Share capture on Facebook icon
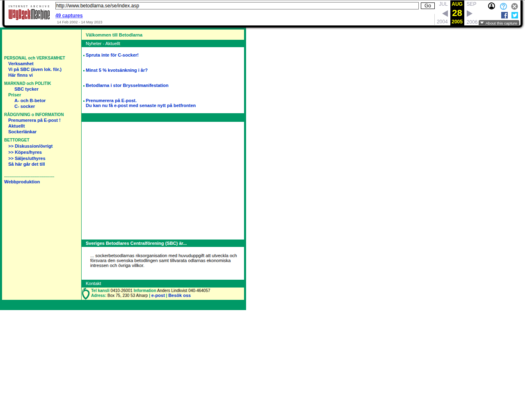Screen dimensions: 525x420 click(504, 15)
